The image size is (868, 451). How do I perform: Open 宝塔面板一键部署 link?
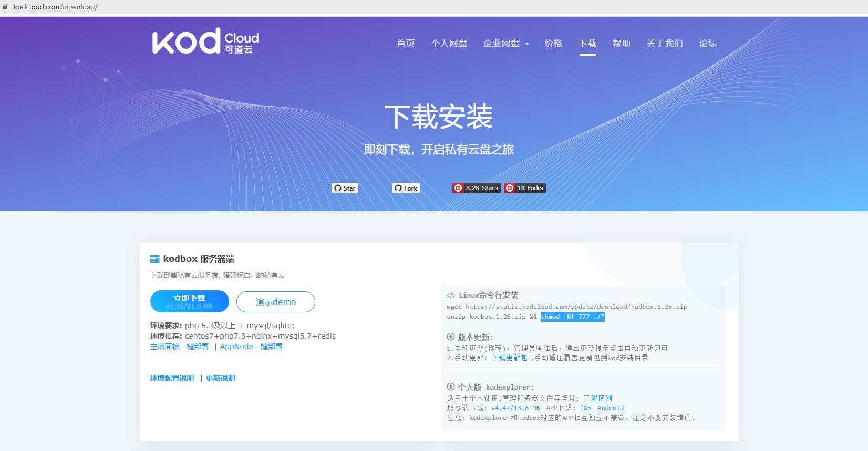[x=179, y=347]
